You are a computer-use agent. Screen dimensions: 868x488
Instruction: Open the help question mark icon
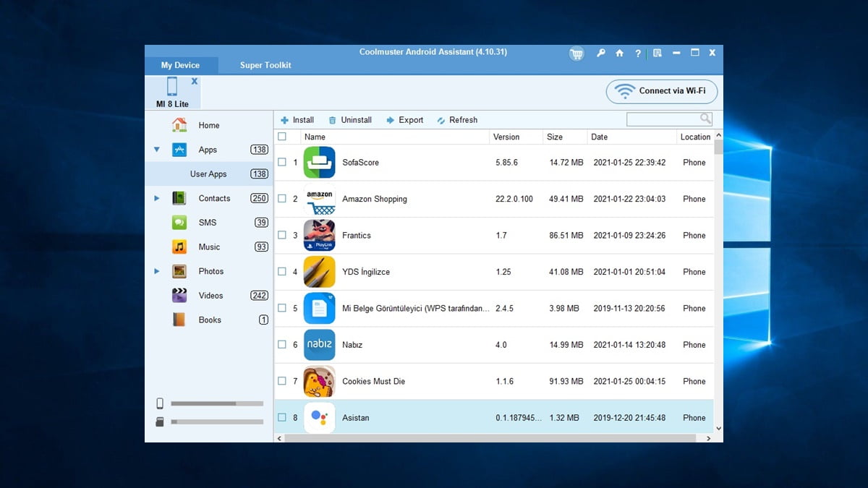tap(638, 53)
